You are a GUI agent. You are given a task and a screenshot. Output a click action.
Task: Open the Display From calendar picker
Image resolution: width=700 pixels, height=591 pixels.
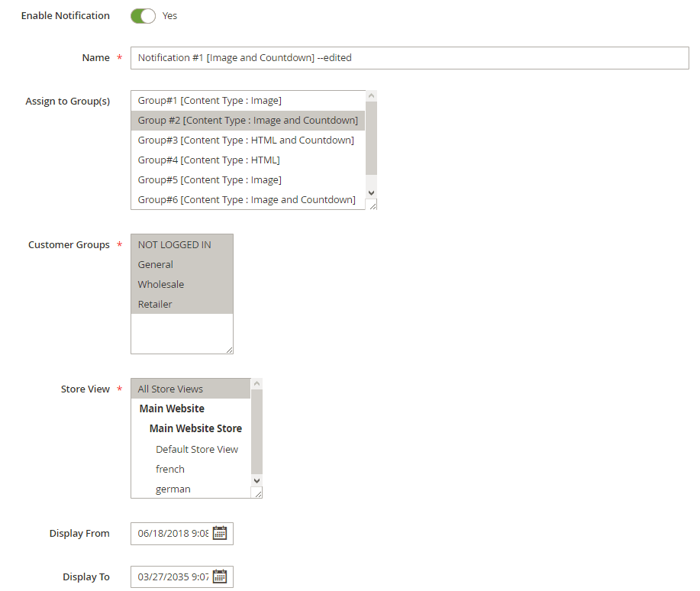220,533
